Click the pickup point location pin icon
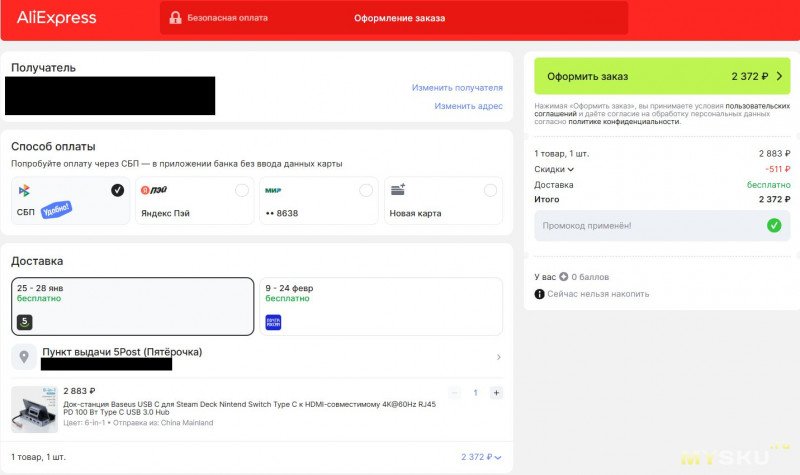The width and height of the screenshot is (800, 475). 24,357
